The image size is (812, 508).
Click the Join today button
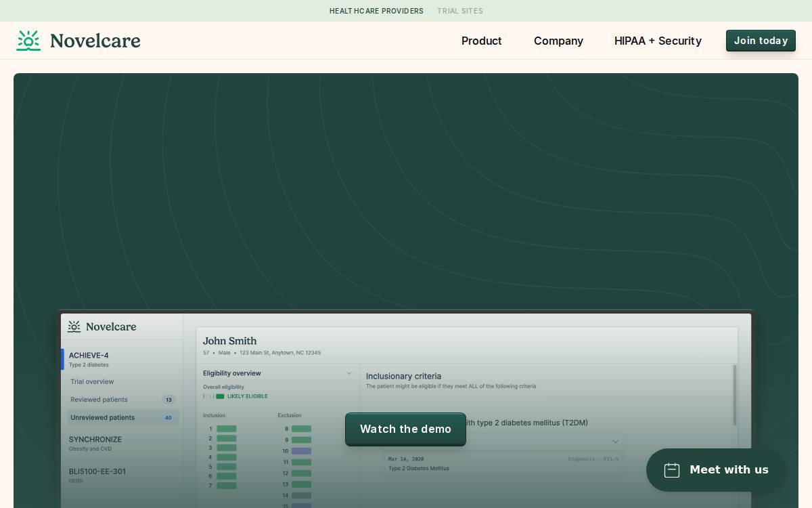click(761, 41)
